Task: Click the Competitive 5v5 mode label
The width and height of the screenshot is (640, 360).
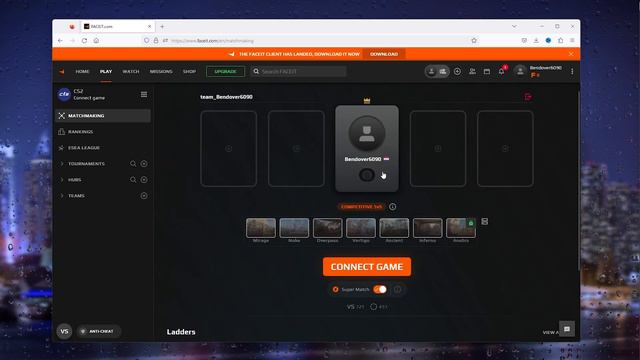Action: 361,207
